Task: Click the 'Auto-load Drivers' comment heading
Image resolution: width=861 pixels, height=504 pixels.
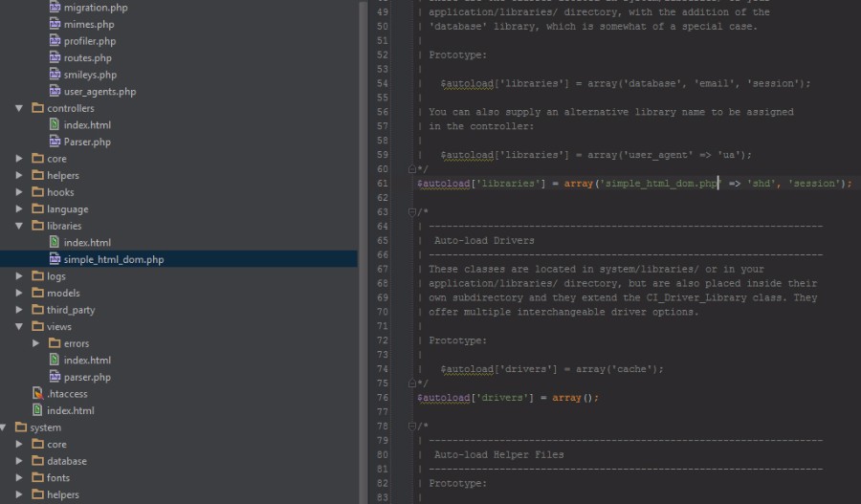Action: 484,240
